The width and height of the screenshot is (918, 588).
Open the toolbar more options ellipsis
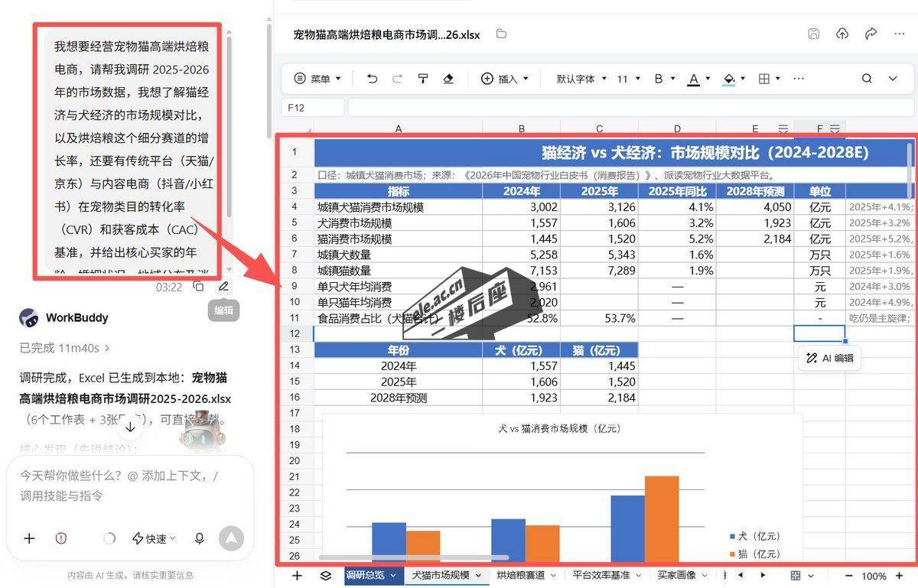pyautogui.click(x=799, y=79)
